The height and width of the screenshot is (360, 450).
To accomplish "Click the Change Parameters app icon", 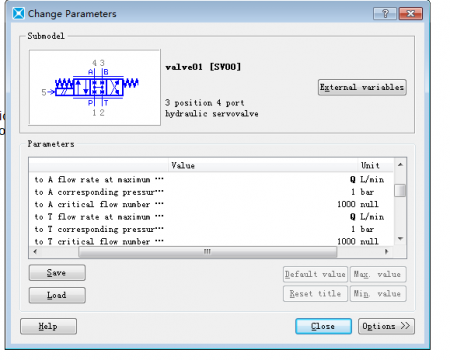I will point(18,14).
